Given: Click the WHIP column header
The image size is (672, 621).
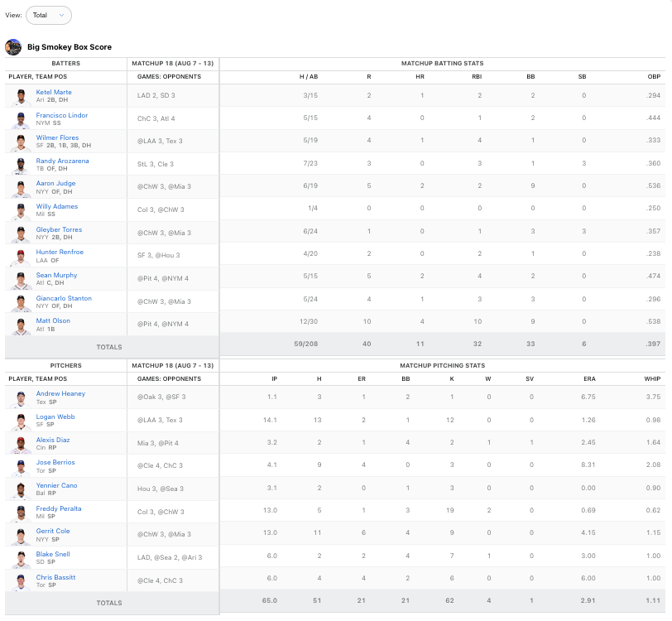Looking at the screenshot, I should point(652,378).
